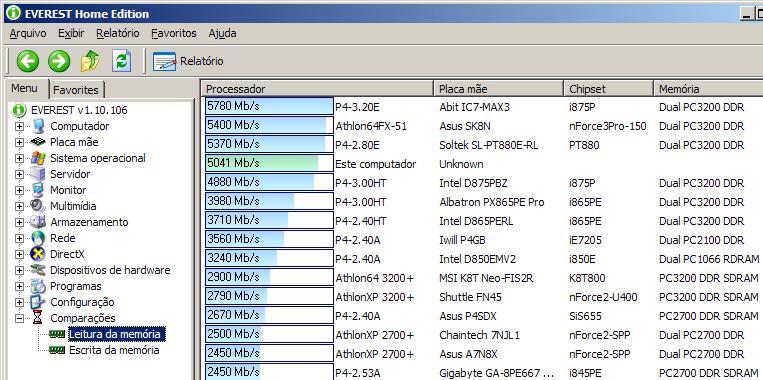This screenshot has width=763, height=380.
Task: Select the Athlon64 3200+ processor entry
Action: (x=375, y=278)
